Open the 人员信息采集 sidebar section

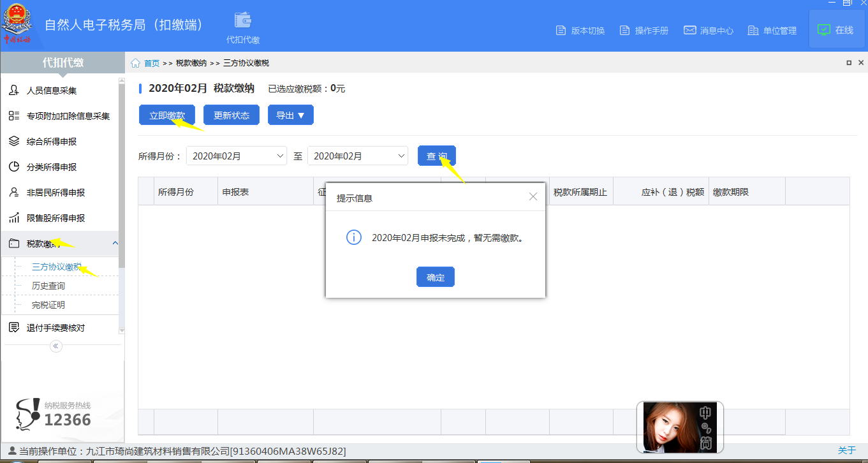click(53, 90)
